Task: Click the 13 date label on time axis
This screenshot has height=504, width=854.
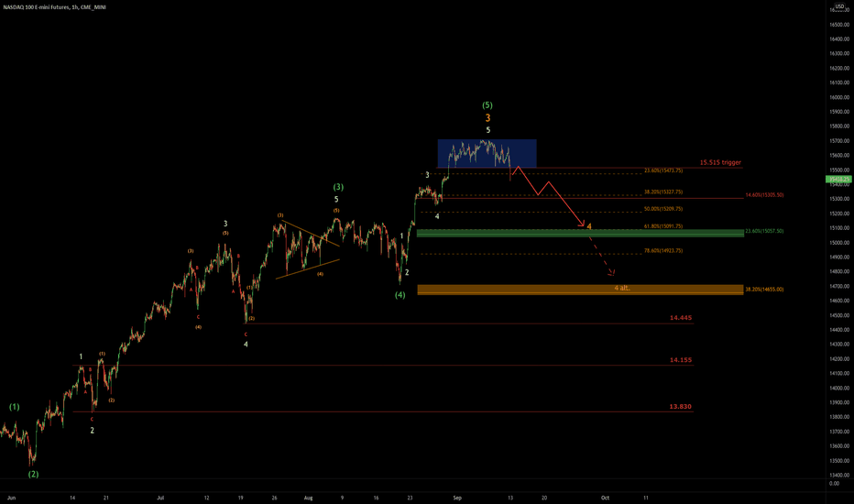Action: coord(510,498)
